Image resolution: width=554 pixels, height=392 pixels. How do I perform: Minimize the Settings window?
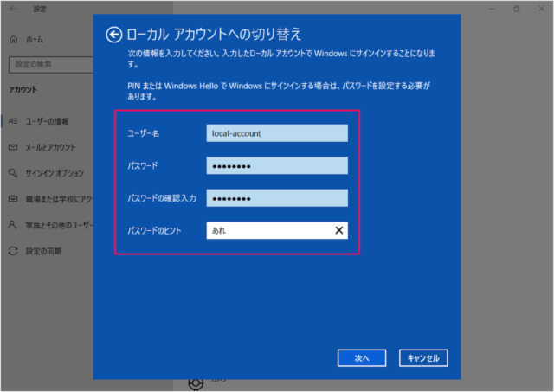492,9
